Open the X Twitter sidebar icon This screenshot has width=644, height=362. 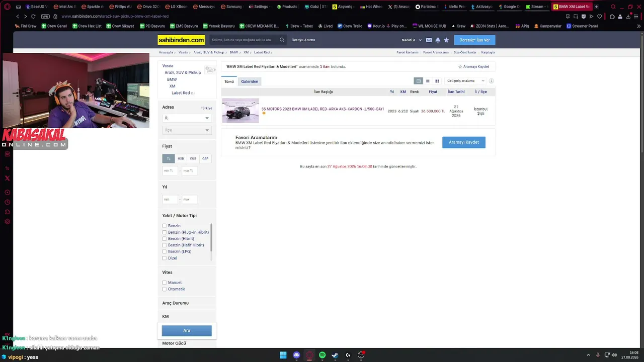(7, 178)
